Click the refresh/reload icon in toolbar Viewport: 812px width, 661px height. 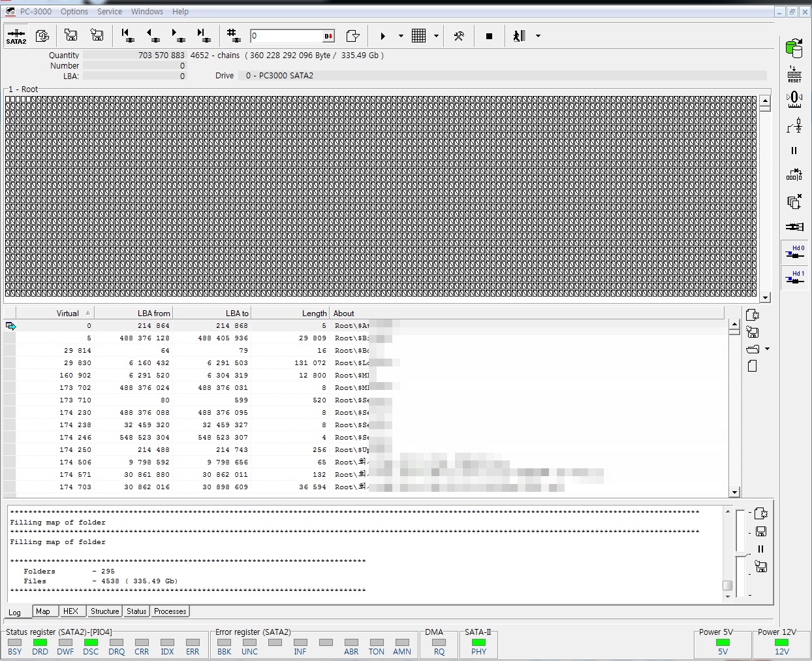[x=42, y=36]
